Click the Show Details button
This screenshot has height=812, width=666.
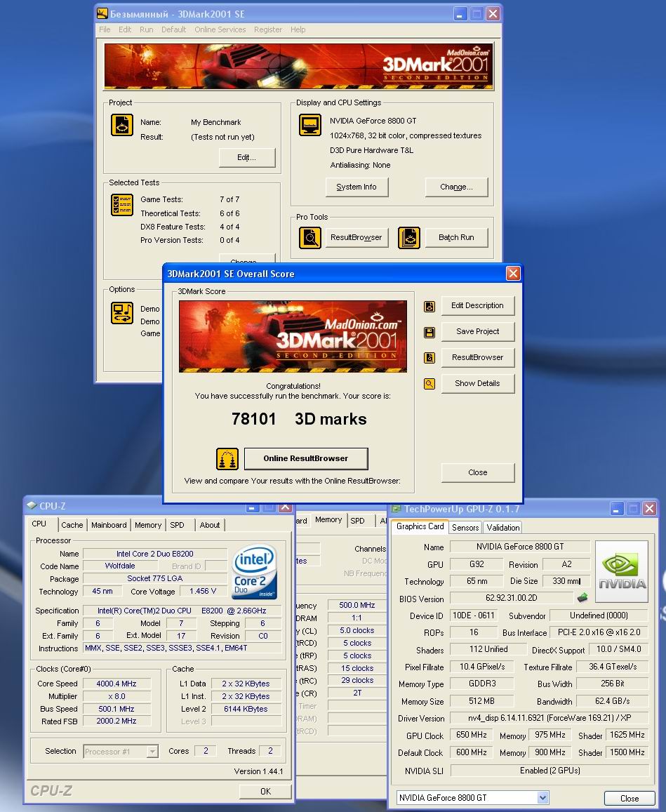(477, 383)
